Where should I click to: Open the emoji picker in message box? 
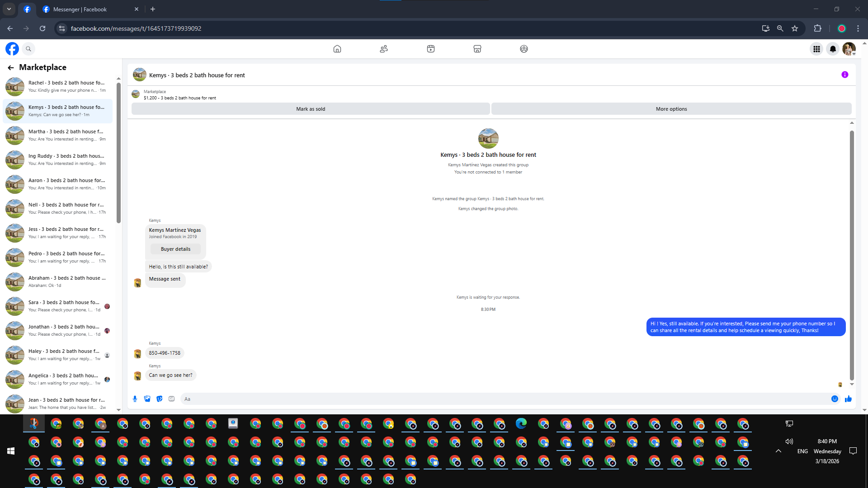(x=835, y=399)
